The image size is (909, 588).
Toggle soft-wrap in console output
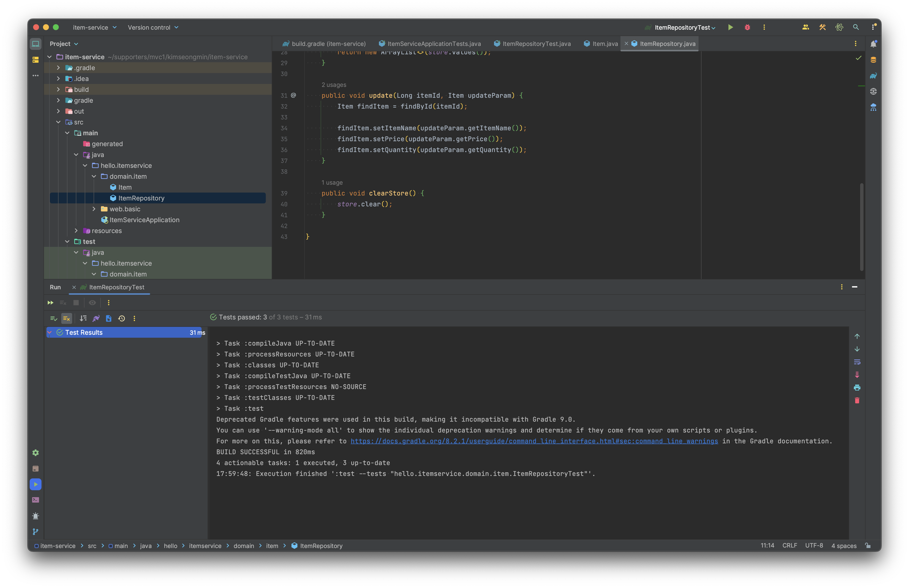coord(857,362)
